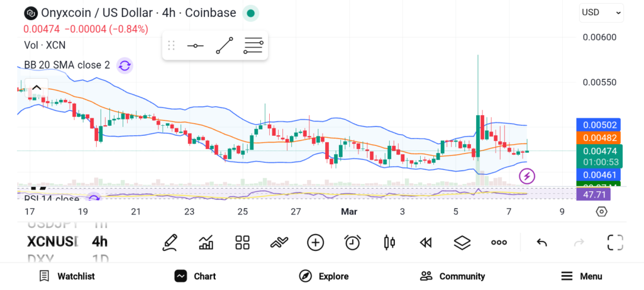
Task: Open the layers object tree icon
Action: pyautogui.click(x=462, y=242)
